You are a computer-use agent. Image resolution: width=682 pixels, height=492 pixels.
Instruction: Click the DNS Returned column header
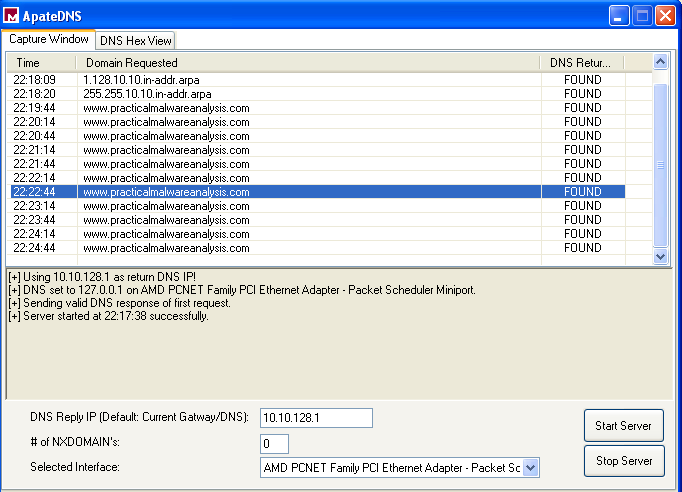[x=581, y=63]
